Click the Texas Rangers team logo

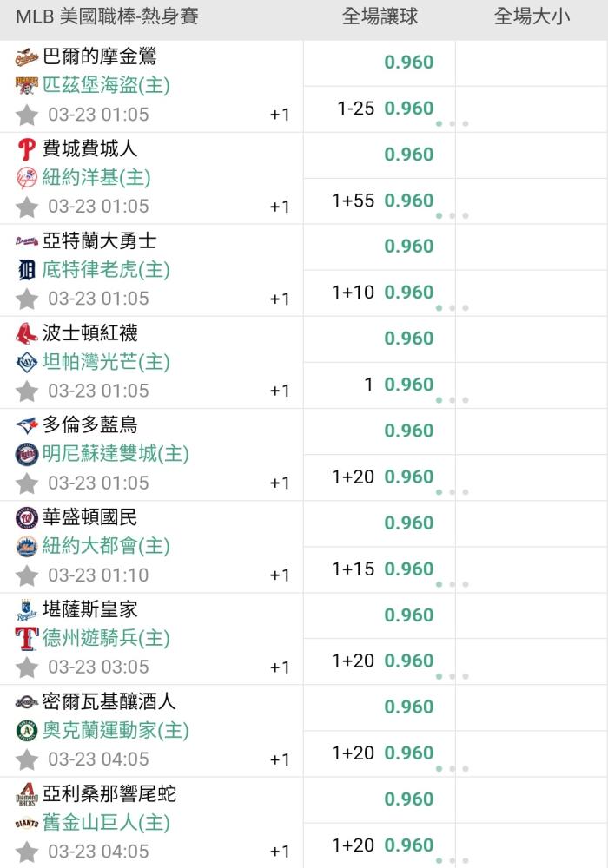click(x=27, y=638)
